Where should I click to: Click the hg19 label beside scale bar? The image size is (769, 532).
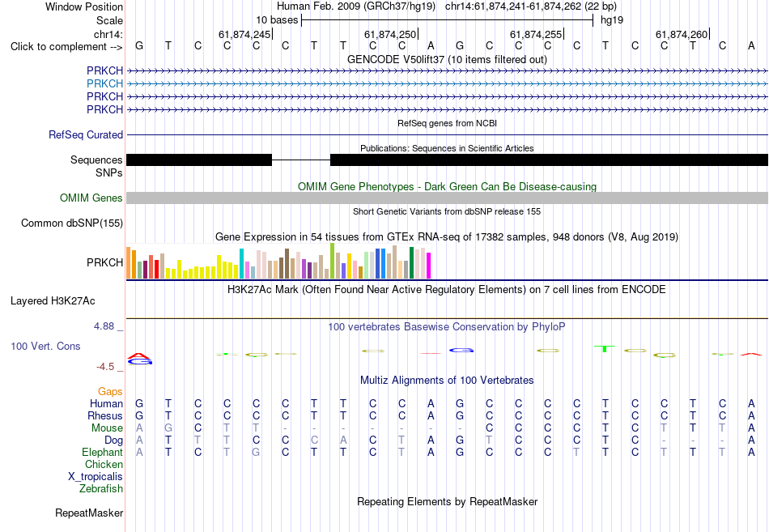pyautogui.click(x=612, y=20)
